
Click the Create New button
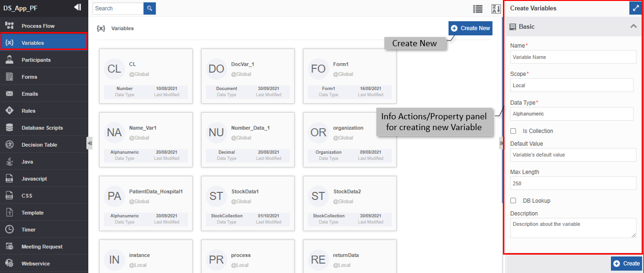(x=470, y=28)
